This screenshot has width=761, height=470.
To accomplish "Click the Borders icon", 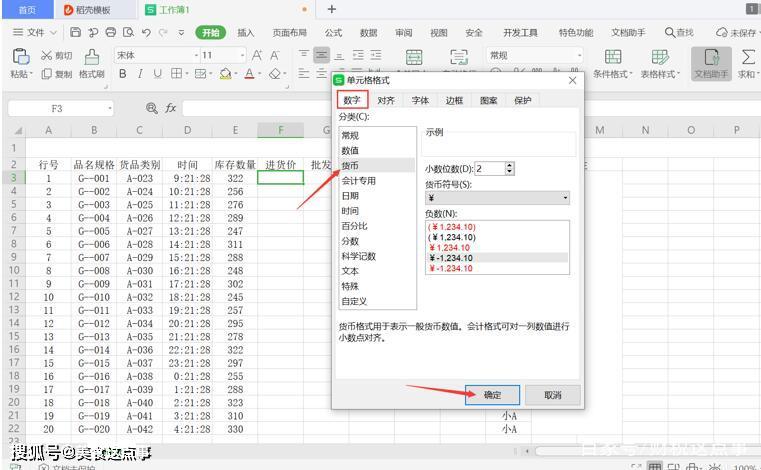I will pyautogui.click(x=176, y=74).
